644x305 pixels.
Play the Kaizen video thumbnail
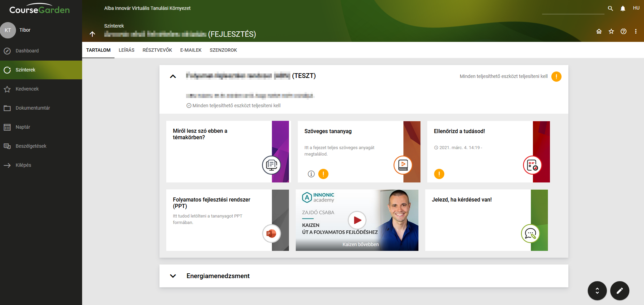click(357, 220)
